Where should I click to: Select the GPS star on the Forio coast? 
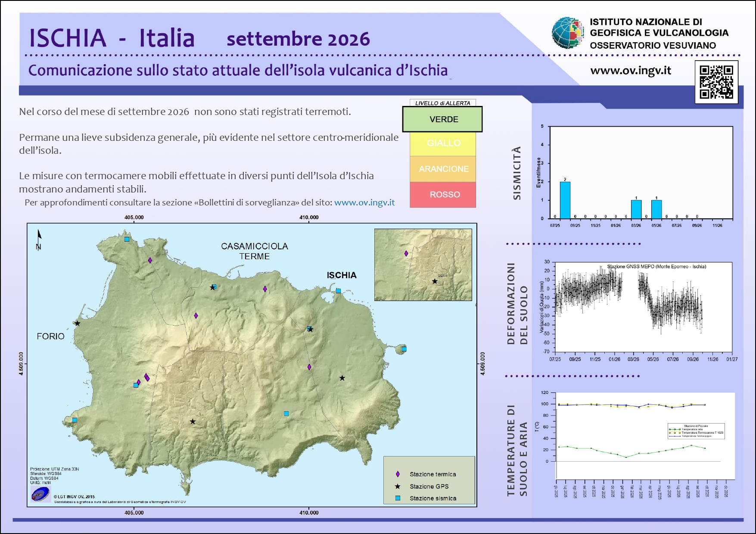click(78, 323)
